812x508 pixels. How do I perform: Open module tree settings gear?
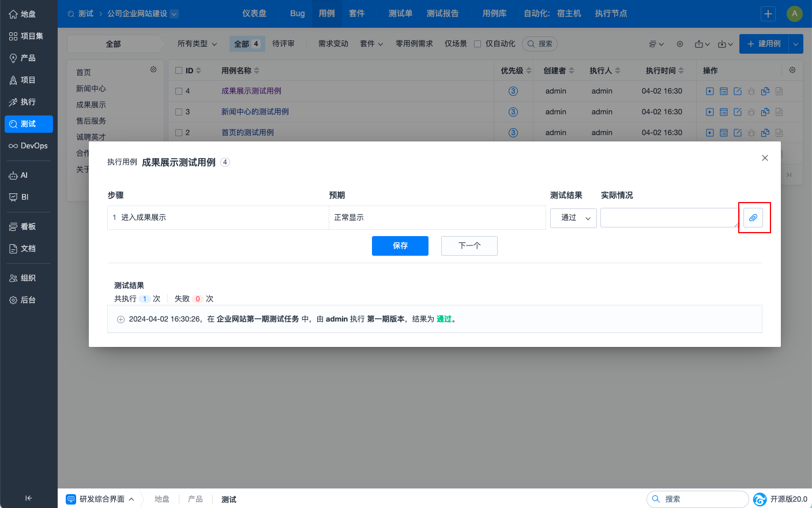click(x=153, y=69)
